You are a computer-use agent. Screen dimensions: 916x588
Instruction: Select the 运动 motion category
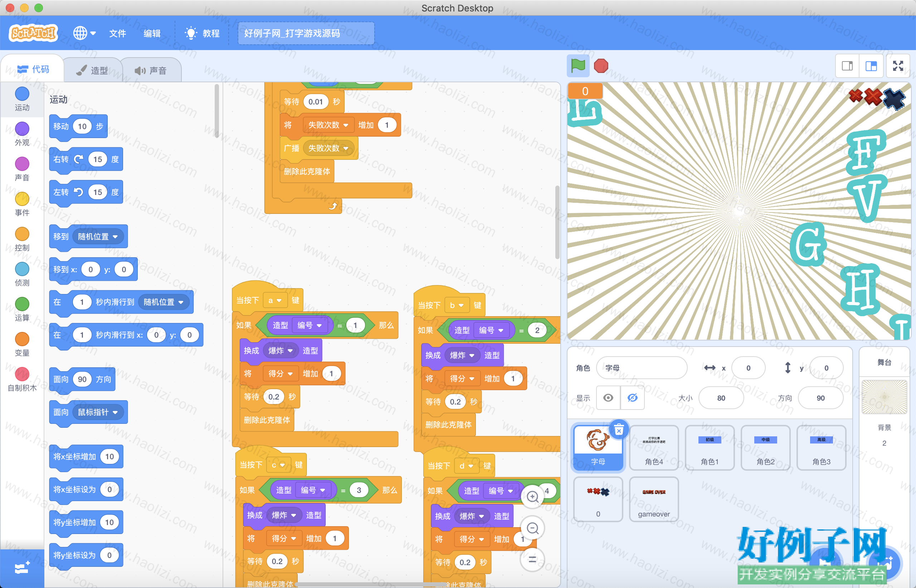click(22, 99)
